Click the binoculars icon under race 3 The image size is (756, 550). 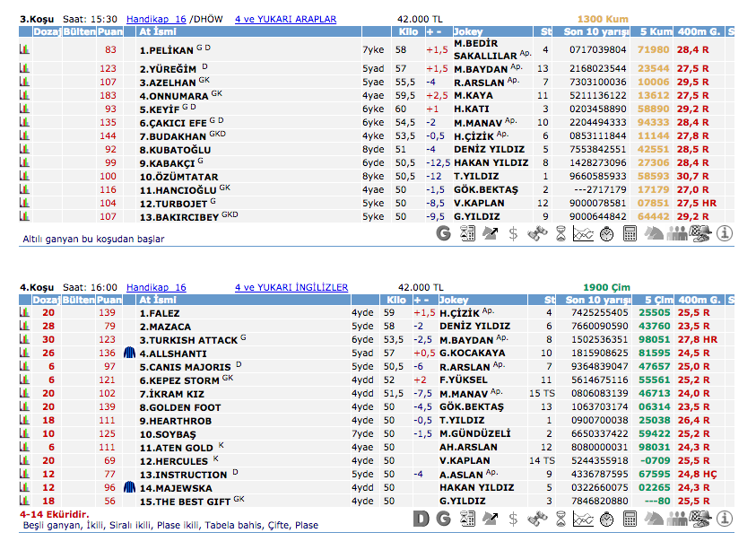point(536,233)
